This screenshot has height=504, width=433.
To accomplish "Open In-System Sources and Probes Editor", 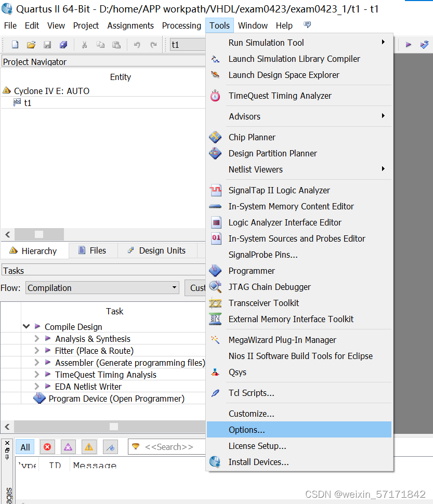I will tap(299, 238).
